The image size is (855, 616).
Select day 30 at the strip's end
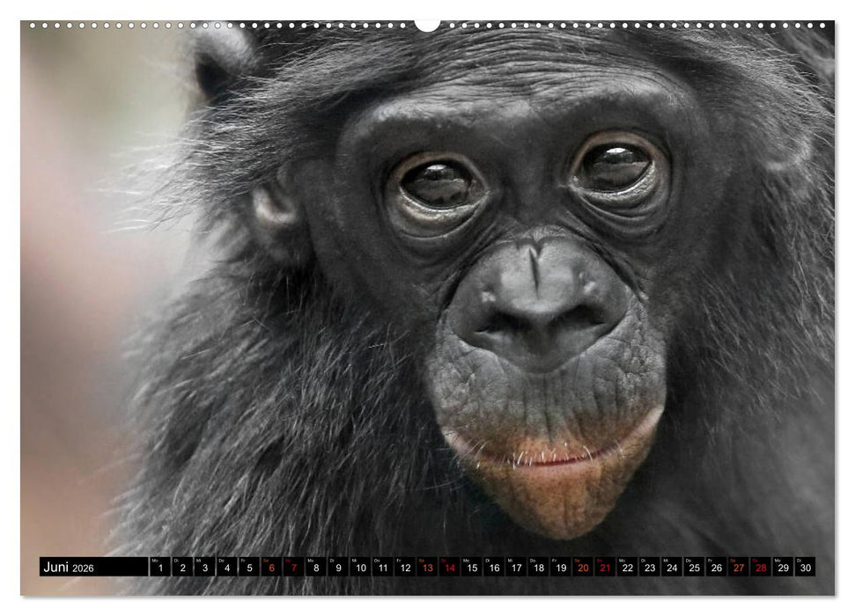tap(805, 568)
